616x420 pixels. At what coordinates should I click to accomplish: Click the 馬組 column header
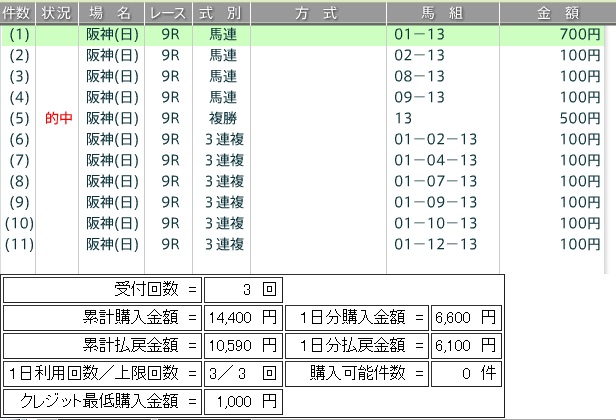(x=443, y=13)
